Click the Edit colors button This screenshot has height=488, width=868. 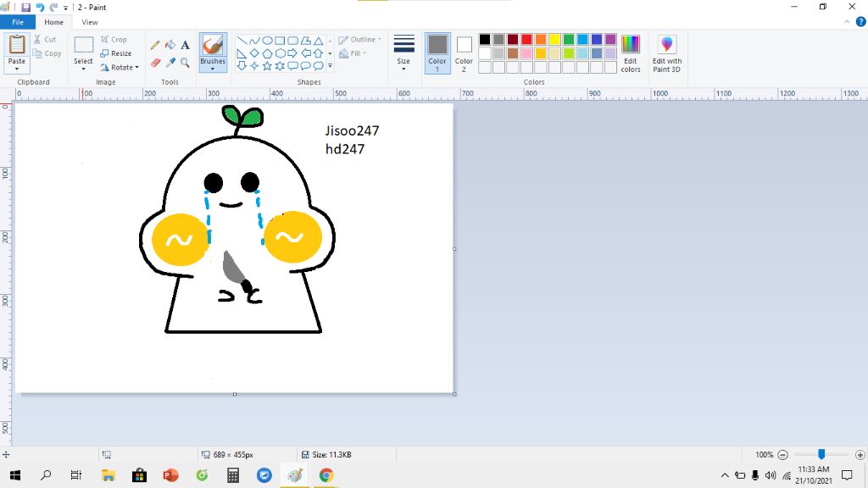[x=631, y=53]
